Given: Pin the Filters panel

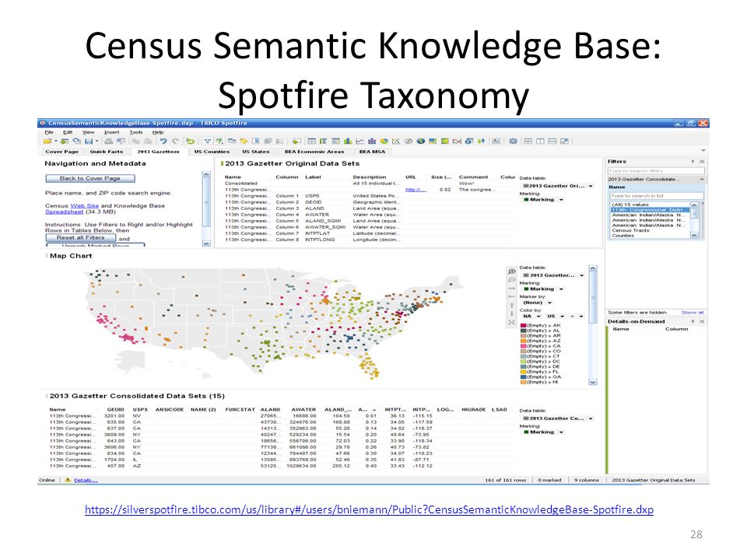Looking at the screenshot, I should pyautogui.click(x=693, y=162).
